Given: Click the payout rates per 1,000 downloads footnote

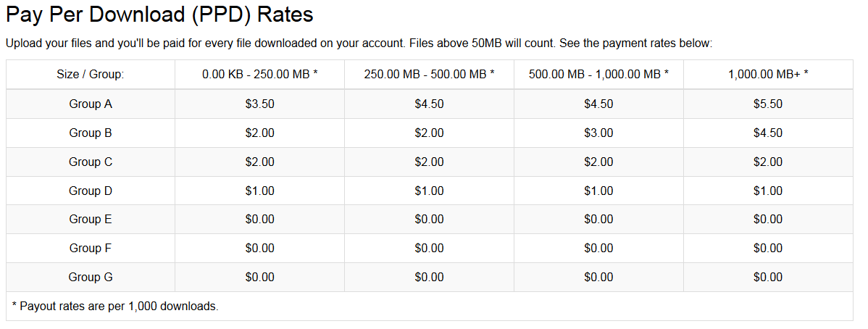Looking at the screenshot, I should pos(114,306).
